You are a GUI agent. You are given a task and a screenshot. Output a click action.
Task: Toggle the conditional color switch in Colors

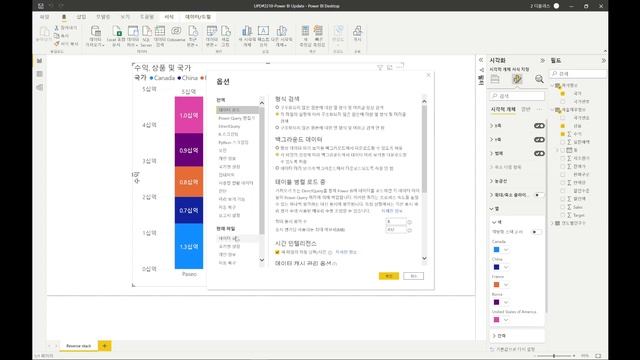536,232
